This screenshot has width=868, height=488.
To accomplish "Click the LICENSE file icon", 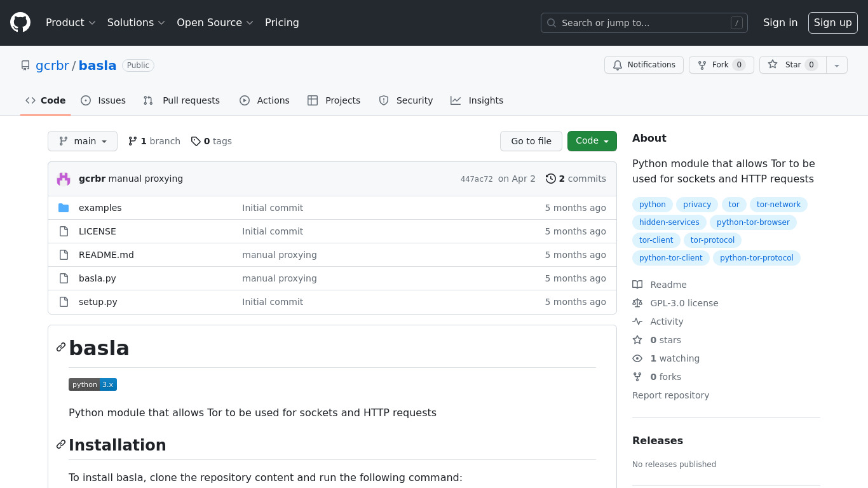I will (x=64, y=231).
